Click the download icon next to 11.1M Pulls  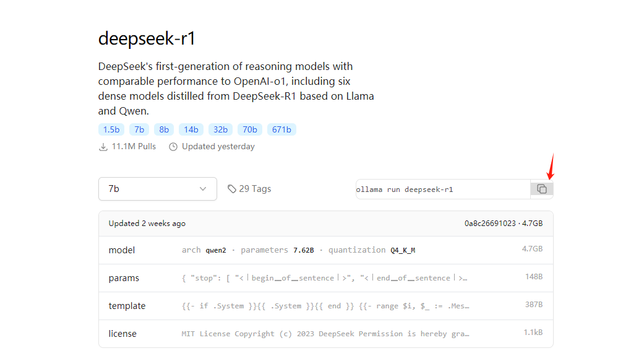click(x=103, y=147)
